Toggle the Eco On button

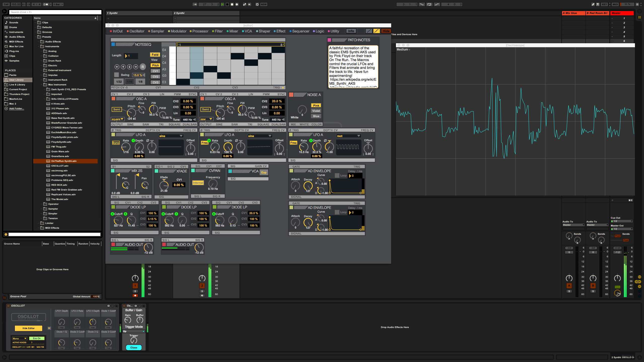(37, 338)
